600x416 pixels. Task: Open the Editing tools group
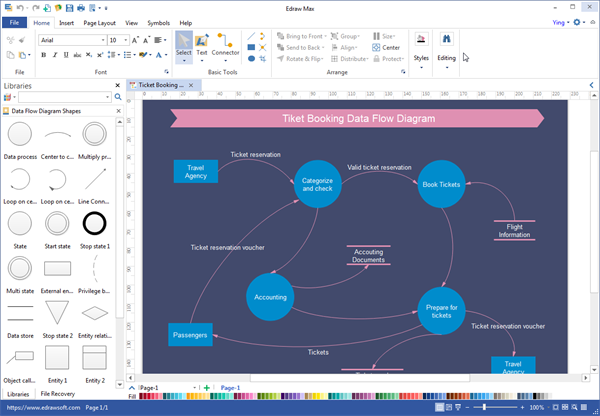click(446, 46)
